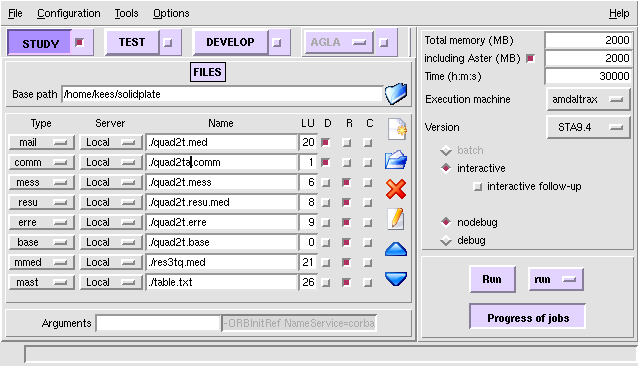Click the ./res3tq.med name field
The image size is (638, 366).
click(x=222, y=262)
